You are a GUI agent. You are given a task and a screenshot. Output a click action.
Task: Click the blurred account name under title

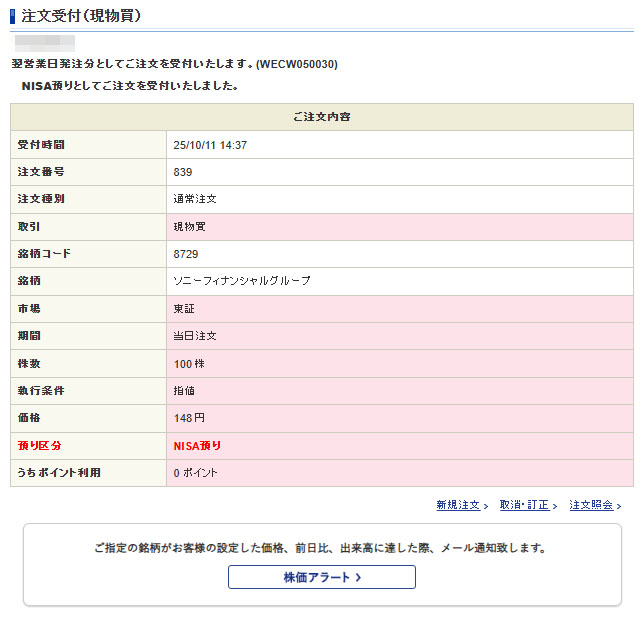[44, 43]
